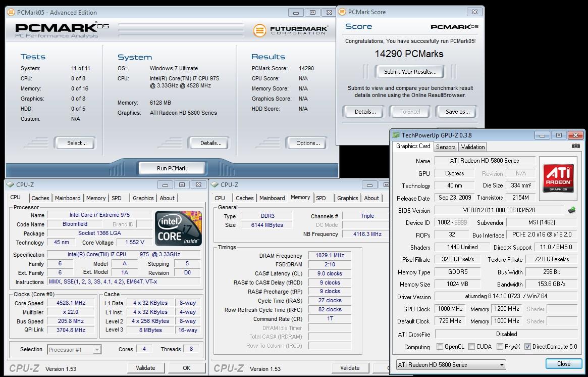
Task: Click the Subvendor MSI (1462) field
Action: coord(542,222)
